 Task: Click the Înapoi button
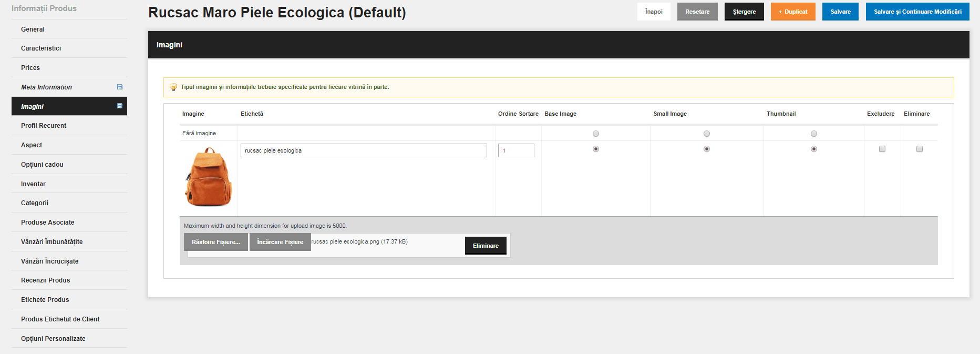click(654, 12)
